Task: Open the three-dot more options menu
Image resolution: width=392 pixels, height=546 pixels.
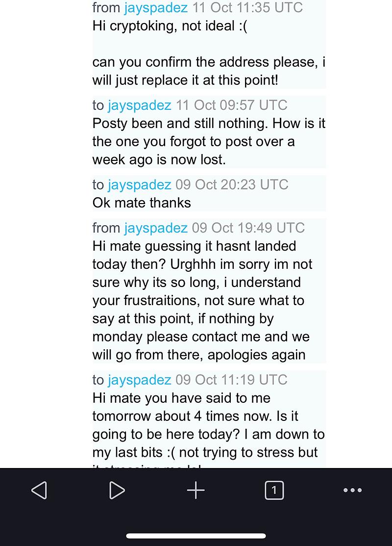Action: tap(352, 490)
